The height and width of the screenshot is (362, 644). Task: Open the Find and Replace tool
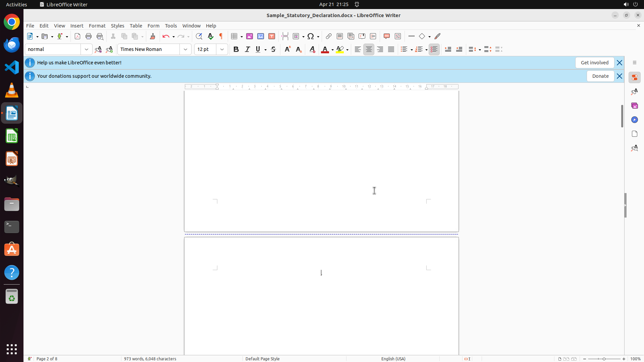pos(199,36)
